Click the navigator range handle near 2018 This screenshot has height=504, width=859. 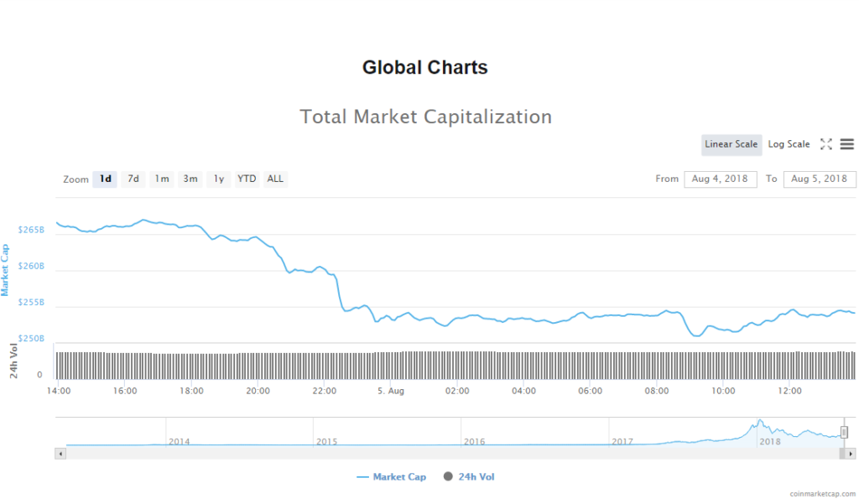(844, 433)
